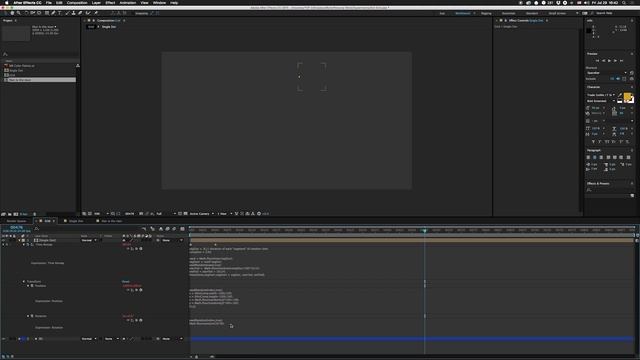Switch to the Single Dot timeline tab
The height and width of the screenshot is (360, 640).
76,221
